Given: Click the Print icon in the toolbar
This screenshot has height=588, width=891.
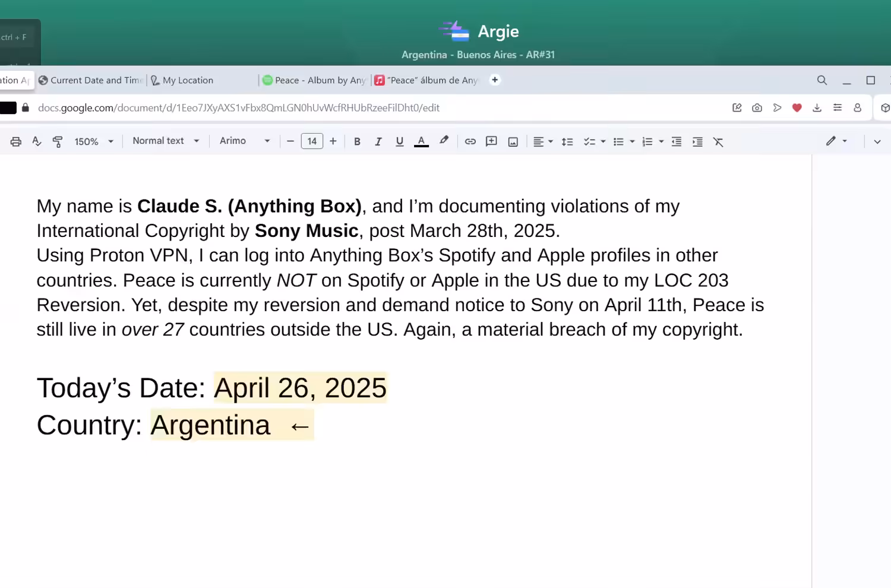Looking at the screenshot, I should click(x=16, y=141).
